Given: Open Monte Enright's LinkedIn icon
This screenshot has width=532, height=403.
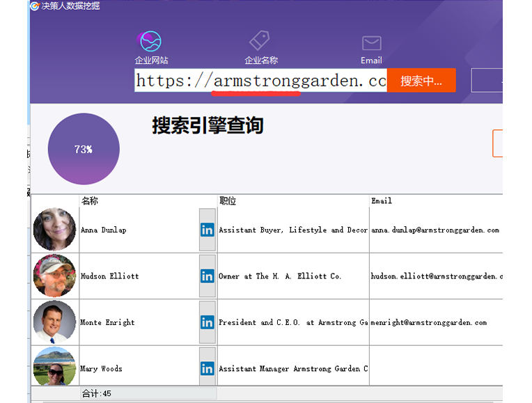Looking at the screenshot, I should [208, 322].
